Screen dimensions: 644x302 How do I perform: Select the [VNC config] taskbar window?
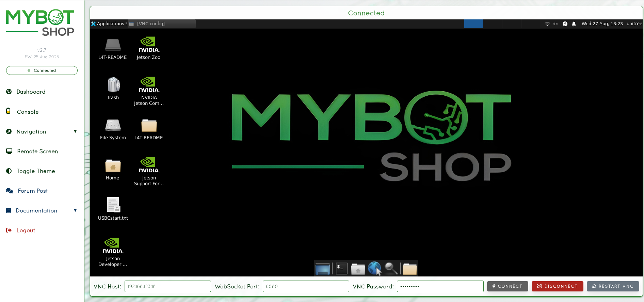tap(162, 24)
